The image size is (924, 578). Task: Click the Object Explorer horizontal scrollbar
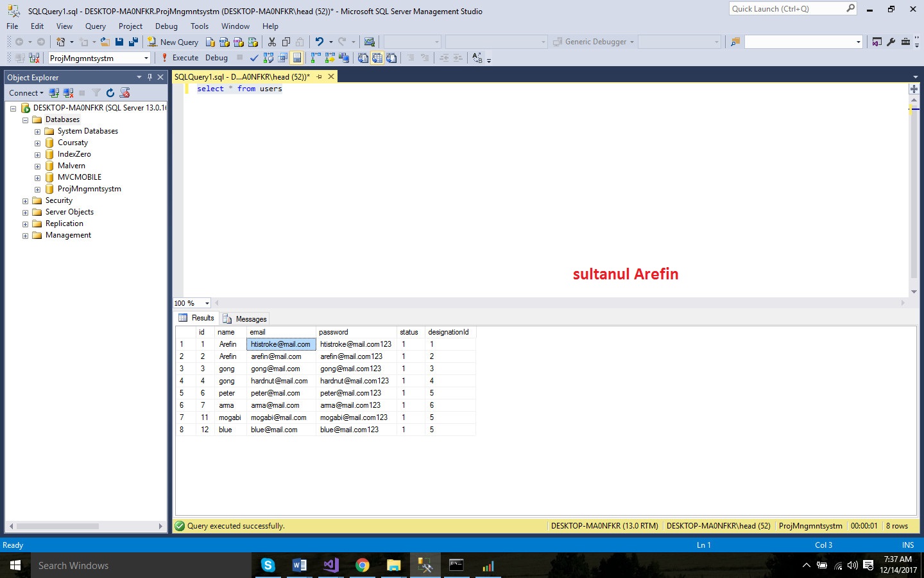[x=58, y=526]
